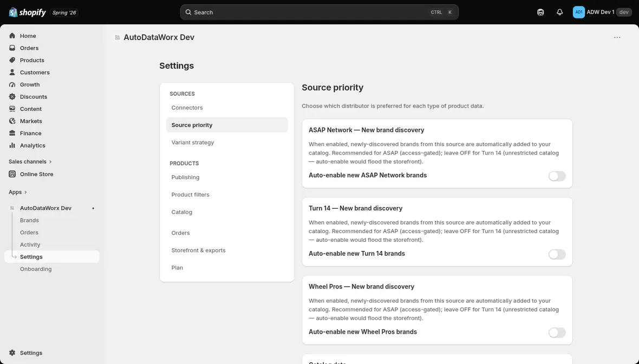The image size is (639, 364).
Task: Click the Shopify logo in the top bar
Action: 27,12
